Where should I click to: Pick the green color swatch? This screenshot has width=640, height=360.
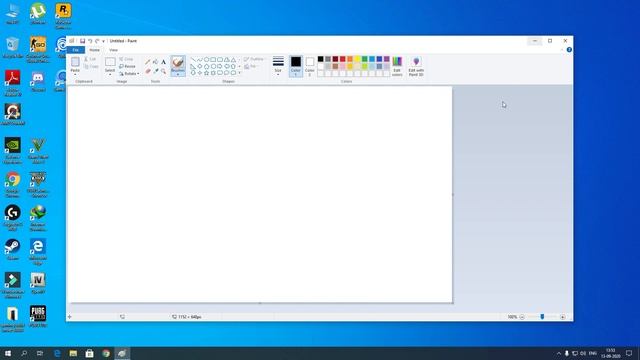point(364,59)
